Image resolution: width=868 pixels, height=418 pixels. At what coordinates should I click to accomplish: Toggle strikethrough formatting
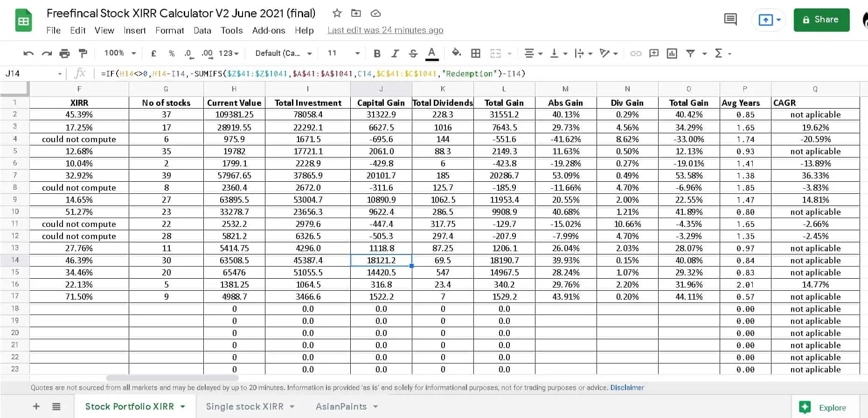point(413,54)
